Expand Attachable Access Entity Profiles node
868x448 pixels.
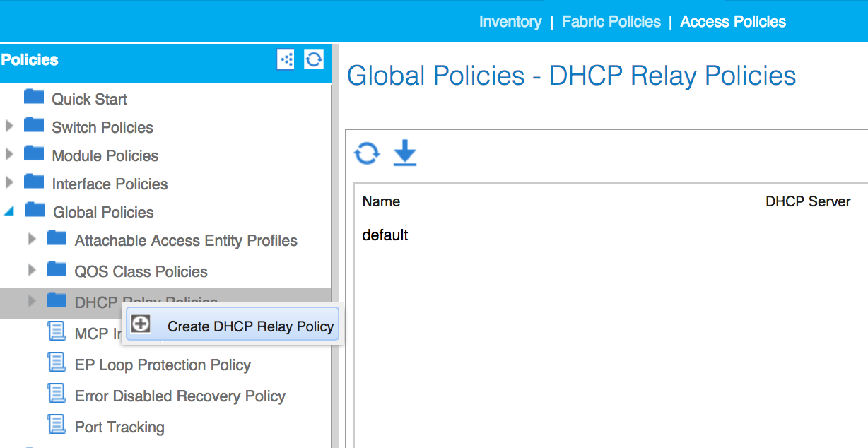(32, 240)
